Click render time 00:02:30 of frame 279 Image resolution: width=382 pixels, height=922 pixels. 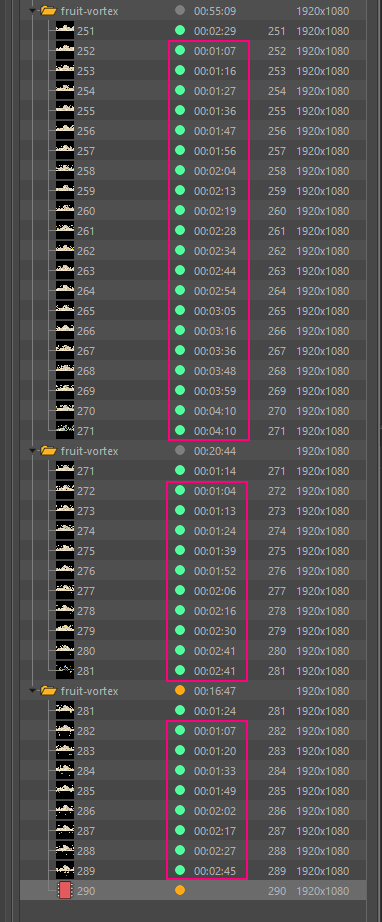pos(215,630)
